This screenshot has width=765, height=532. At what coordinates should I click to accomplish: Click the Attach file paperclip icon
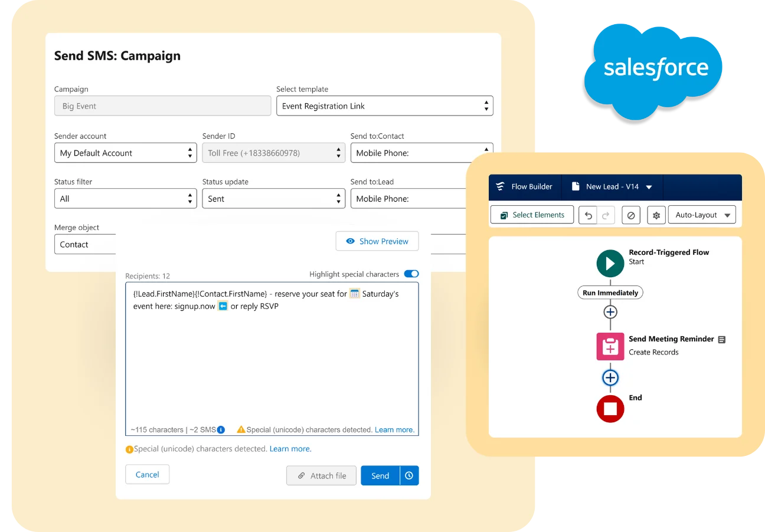click(301, 475)
